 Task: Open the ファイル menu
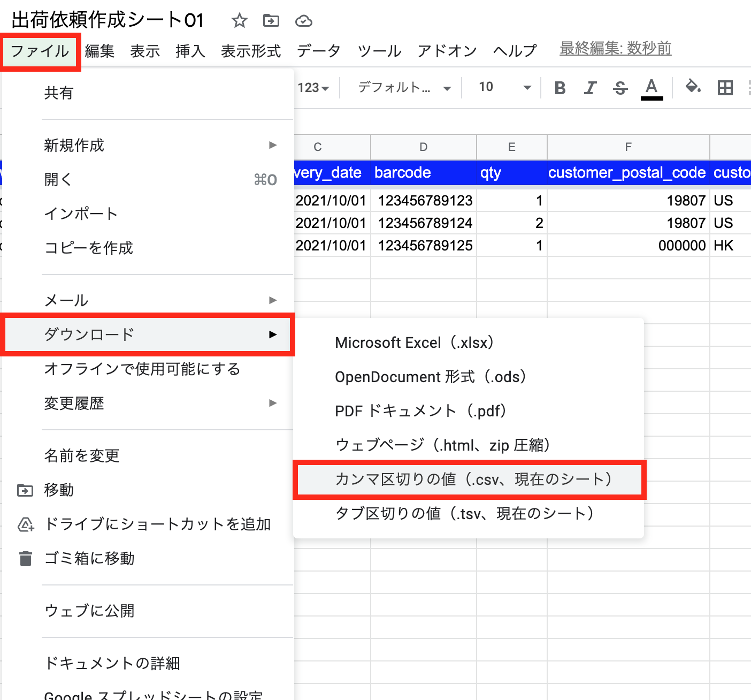click(40, 51)
